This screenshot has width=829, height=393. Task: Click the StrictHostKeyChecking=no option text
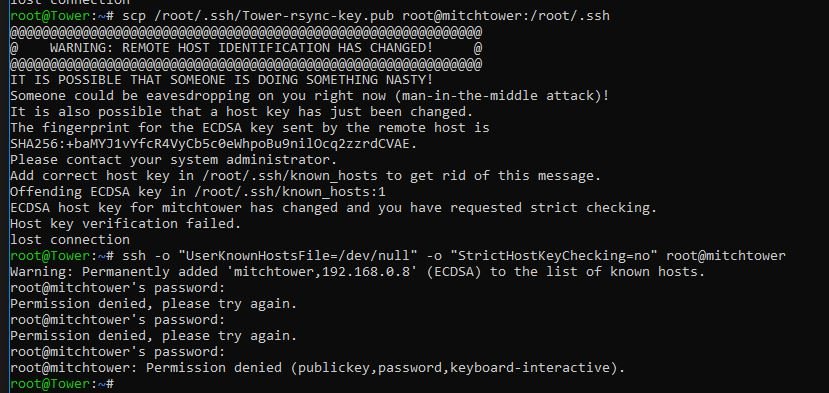click(557, 256)
